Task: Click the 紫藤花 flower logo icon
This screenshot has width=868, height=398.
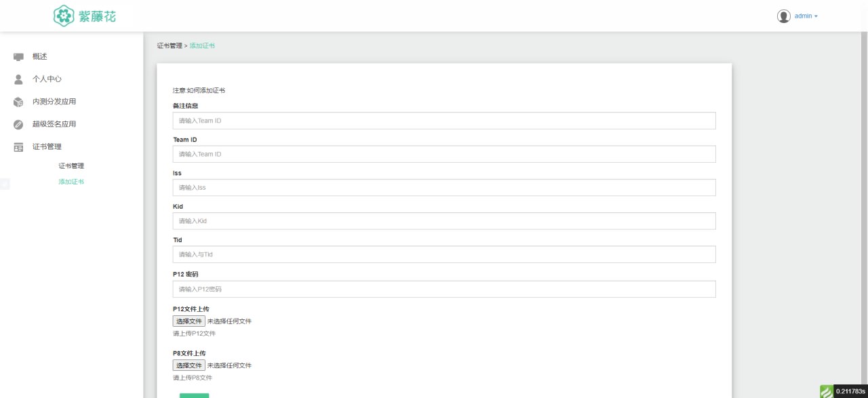Action: click(x=64, y=16)
